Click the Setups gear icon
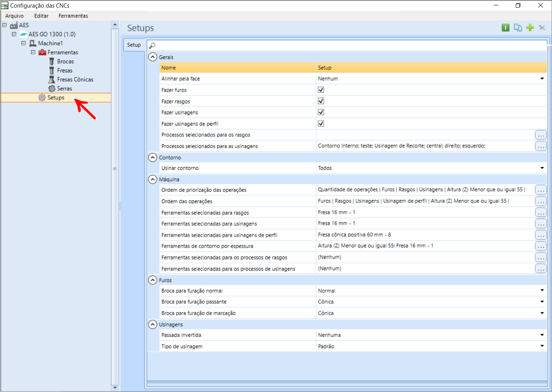This screenshot has width=552, height=392. (42, 97)
